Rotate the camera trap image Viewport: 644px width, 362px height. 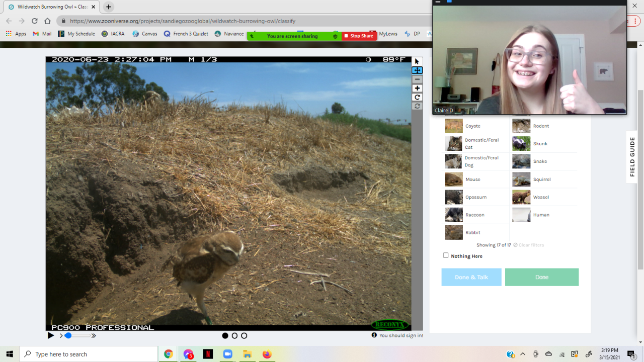(x=417, y=98)
